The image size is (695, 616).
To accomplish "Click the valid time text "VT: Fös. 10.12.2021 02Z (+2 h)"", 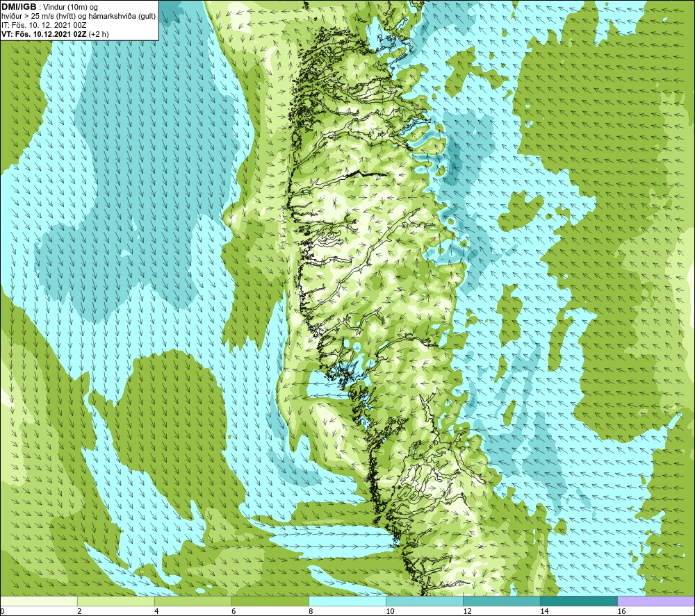I will (55, 34).
